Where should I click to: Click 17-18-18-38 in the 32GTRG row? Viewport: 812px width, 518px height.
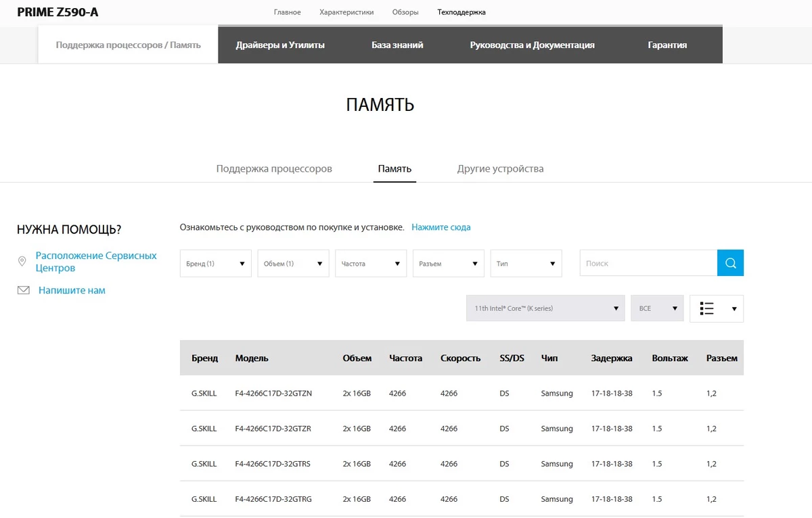tap(612, 499)
